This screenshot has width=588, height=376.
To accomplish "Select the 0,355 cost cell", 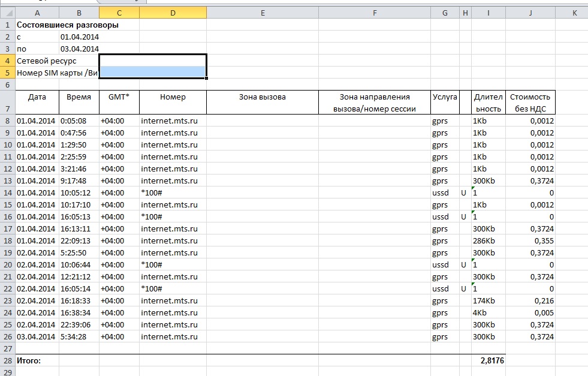I will coord(530,240).
